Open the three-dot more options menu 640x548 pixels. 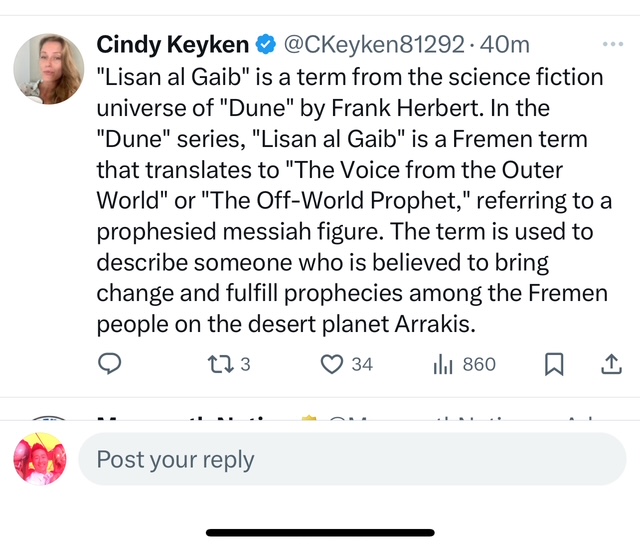612,44
